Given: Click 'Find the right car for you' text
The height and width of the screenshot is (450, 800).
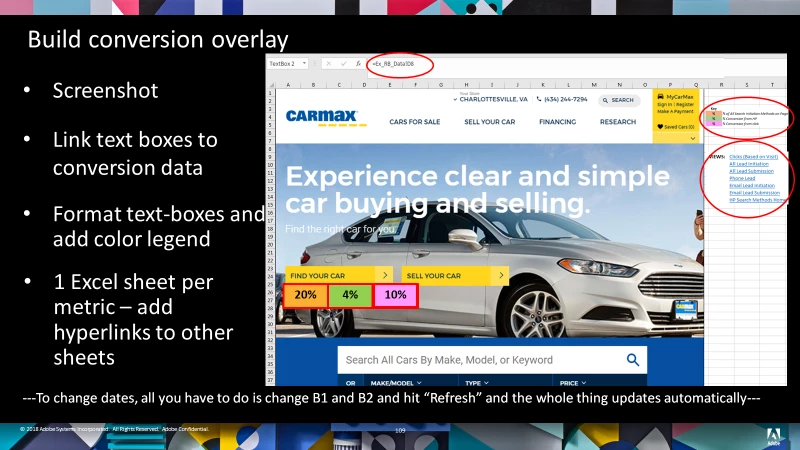Looking at the screenshot, I should click(x=340, y=229).
